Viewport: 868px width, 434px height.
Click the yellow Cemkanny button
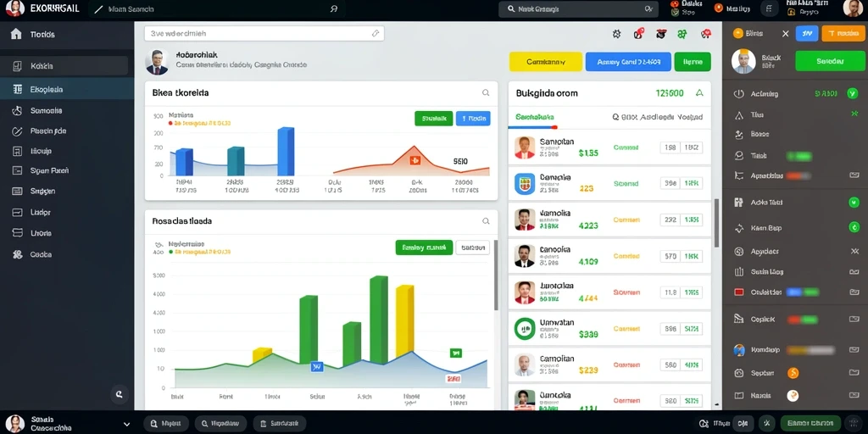pyautogui.click(x=545, y=62)
